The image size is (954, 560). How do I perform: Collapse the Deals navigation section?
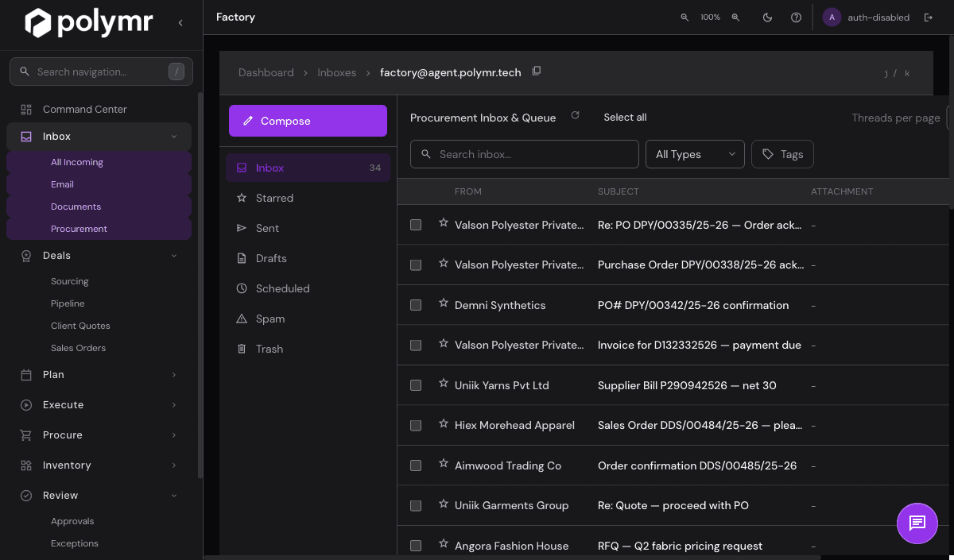(x=174, y=256)
